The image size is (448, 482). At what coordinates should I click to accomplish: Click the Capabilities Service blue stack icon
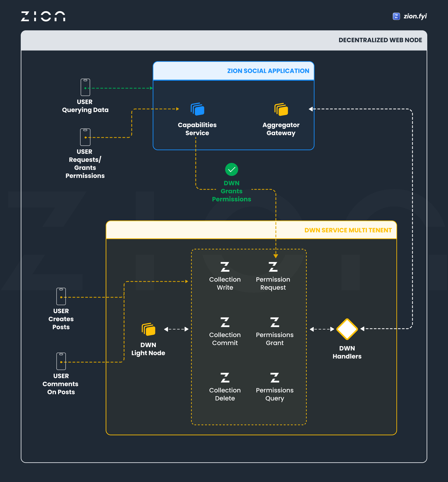[197, 109]
